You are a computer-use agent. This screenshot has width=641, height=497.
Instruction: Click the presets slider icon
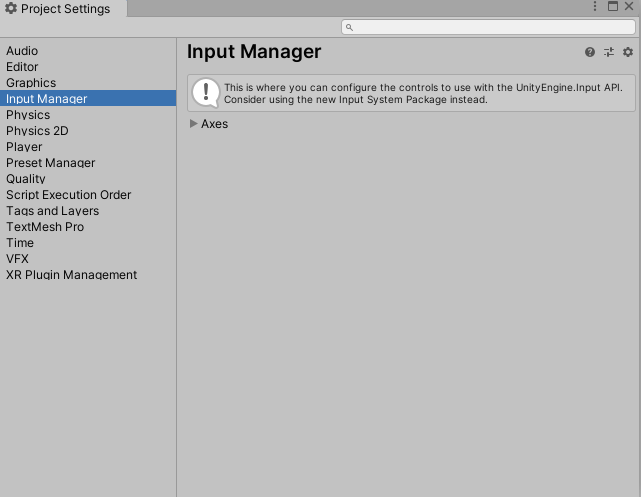(609, 52)
